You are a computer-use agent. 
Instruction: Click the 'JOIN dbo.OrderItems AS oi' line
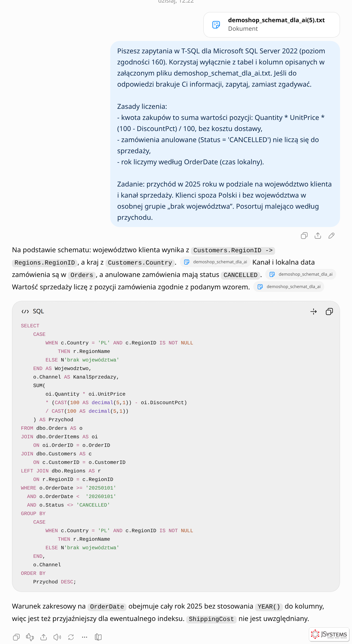coord(59,437)
